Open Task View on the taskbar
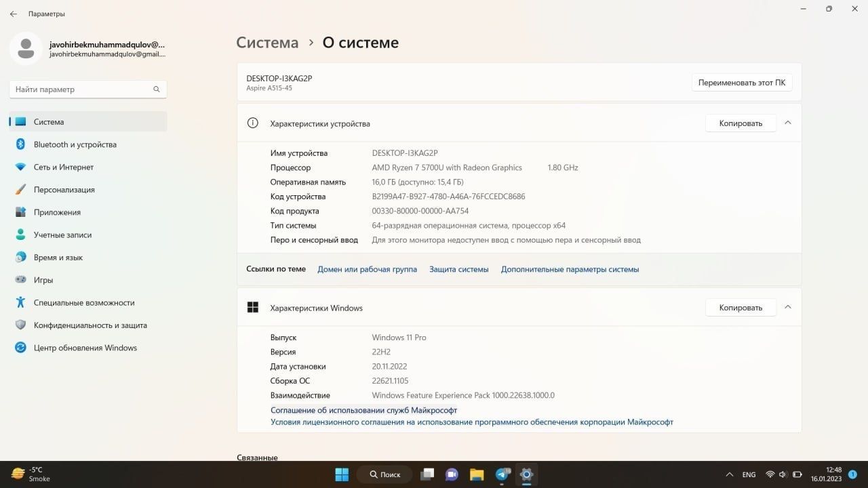The width and height of the screenshot is (868, 488). point(427,474)
